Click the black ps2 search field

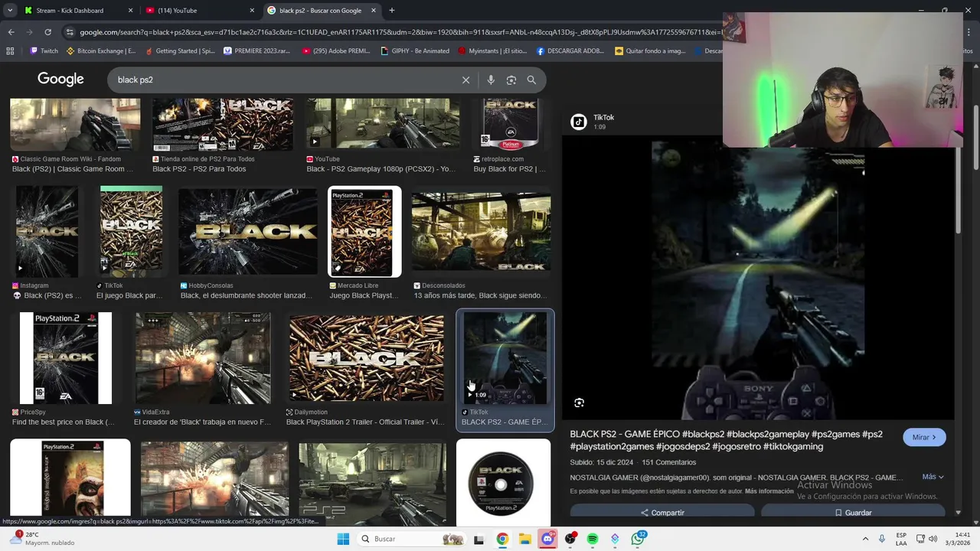283,80
